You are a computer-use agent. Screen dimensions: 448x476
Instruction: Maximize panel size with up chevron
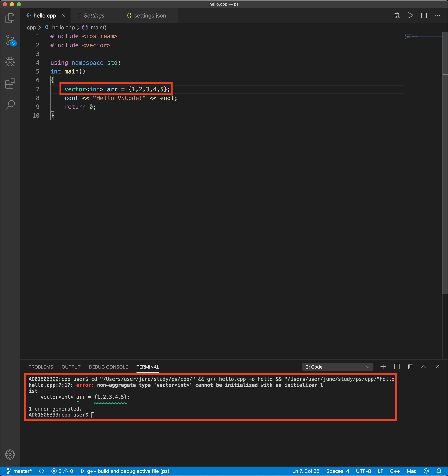[x=423, y=367]
